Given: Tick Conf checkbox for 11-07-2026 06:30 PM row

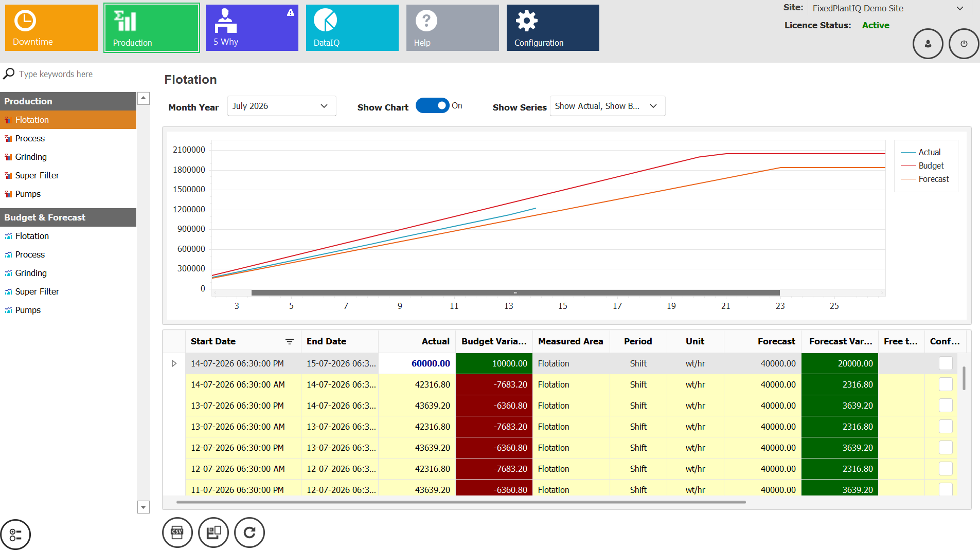Looking at the screenshot, I should coord(946,489).
